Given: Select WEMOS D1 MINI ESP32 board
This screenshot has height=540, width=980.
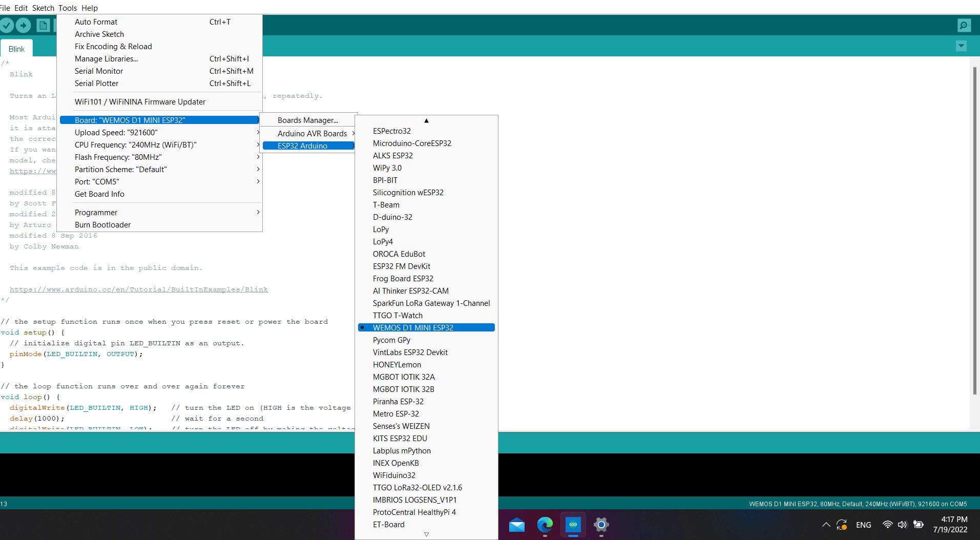Looking at the screenshot, I should coord(426,328).
